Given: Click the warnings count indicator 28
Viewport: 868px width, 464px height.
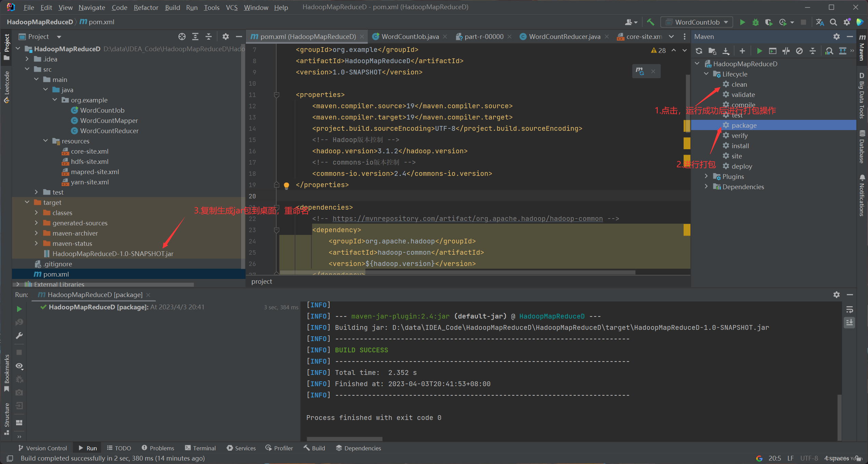Looking at the screenshot, I should click(658, 51).
